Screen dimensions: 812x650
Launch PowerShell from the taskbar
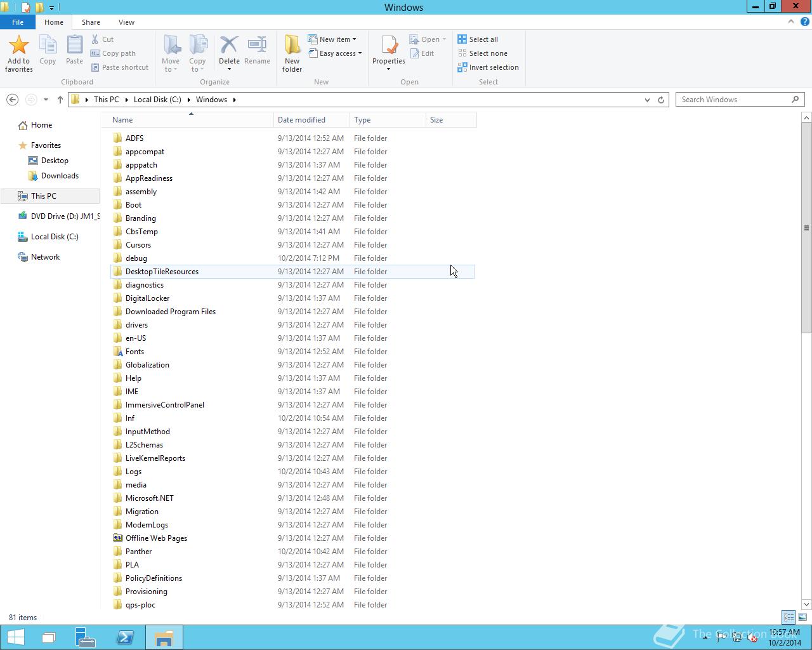(x=124, y=637)
